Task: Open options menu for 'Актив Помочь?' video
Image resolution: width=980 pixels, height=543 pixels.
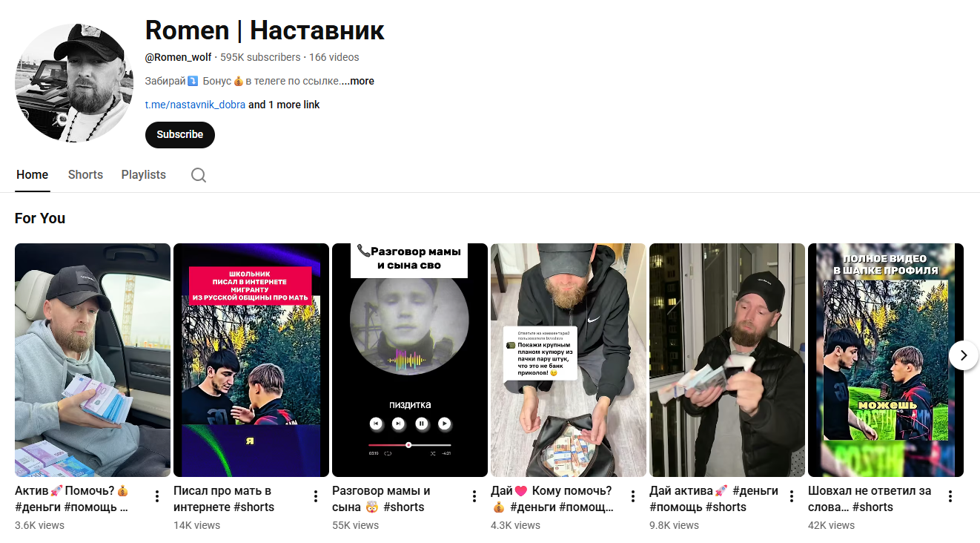Action: click(157, 496)
